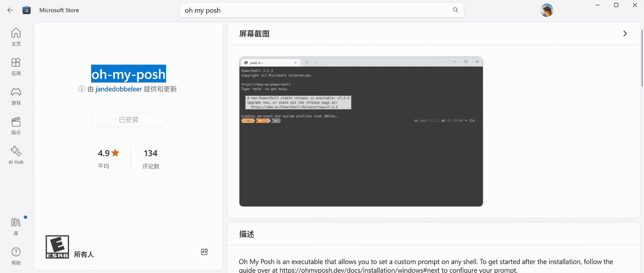Image resolution: width=644 pixels, height=273 pixels.
Task: Expand screenshots section with chevron
Action: 624,34
